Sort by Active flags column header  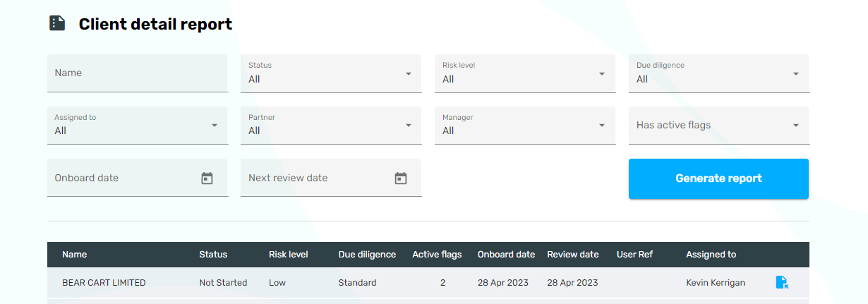(x=437, y=255)
